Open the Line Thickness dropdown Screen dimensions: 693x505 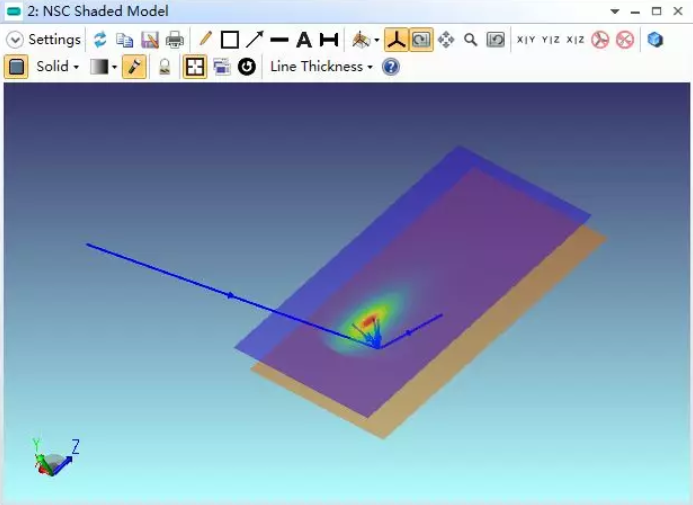pos(320,67)
